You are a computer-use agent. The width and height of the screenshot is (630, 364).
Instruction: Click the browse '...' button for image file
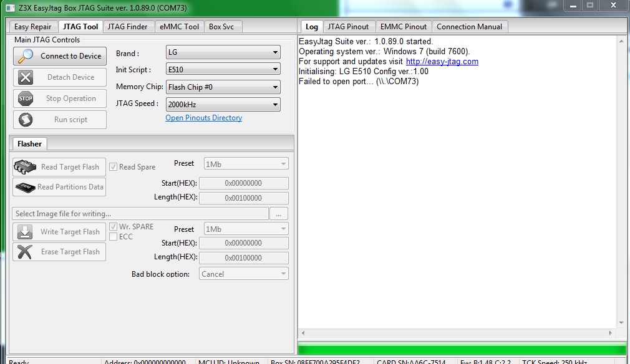tap(278, 214)
